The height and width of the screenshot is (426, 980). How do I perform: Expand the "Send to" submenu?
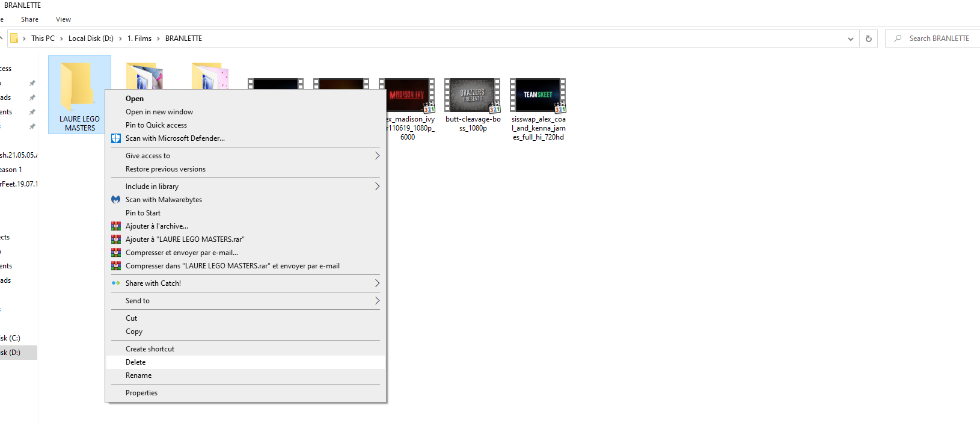point(377,301)
